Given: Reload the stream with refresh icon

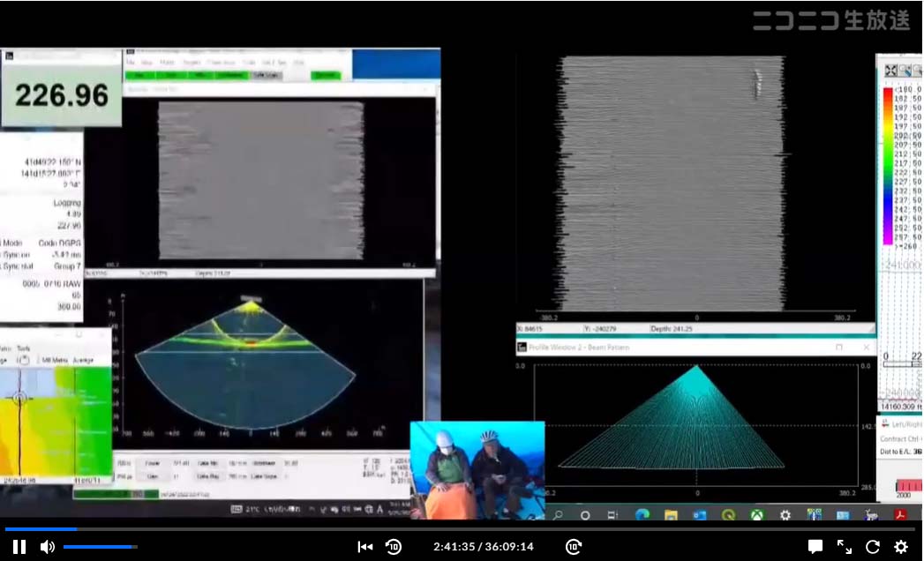Looking at the screenshot, I should coord(873,547).
